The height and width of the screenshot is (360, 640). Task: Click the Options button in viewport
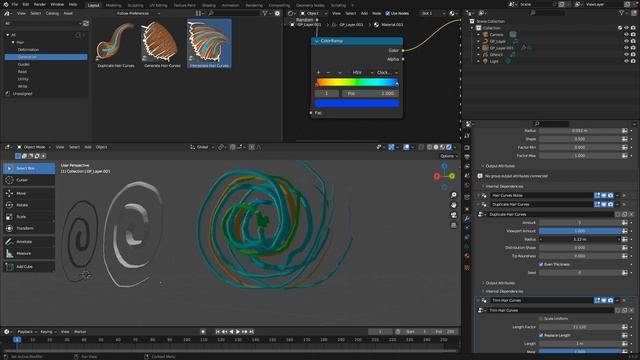pos(448,156)
